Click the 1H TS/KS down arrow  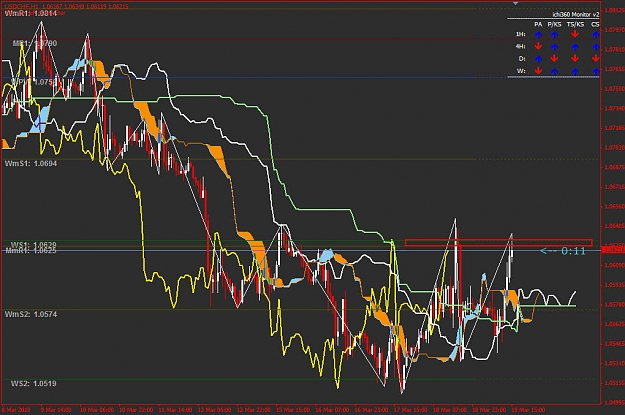click(x=575, y=34)
